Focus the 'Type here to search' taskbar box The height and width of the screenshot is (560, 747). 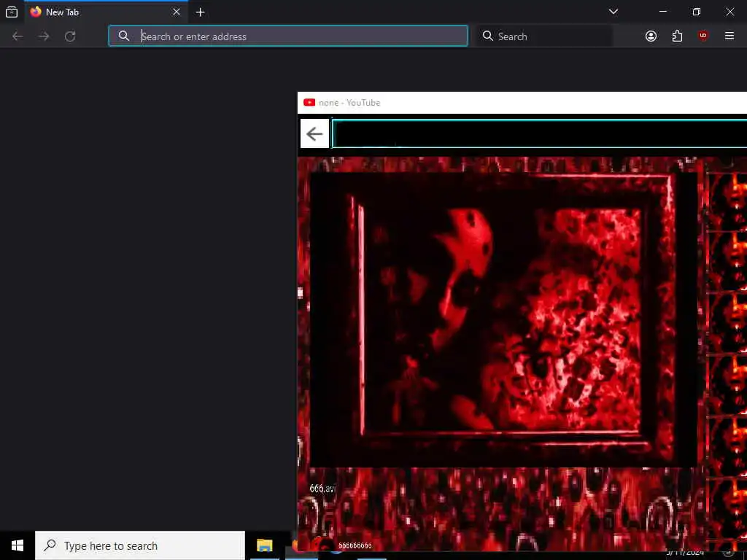point(140,545)
